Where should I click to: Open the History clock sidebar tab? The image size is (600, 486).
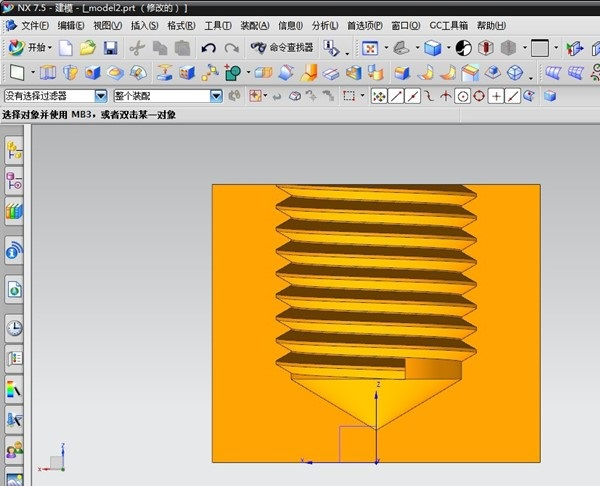[14, 327]
